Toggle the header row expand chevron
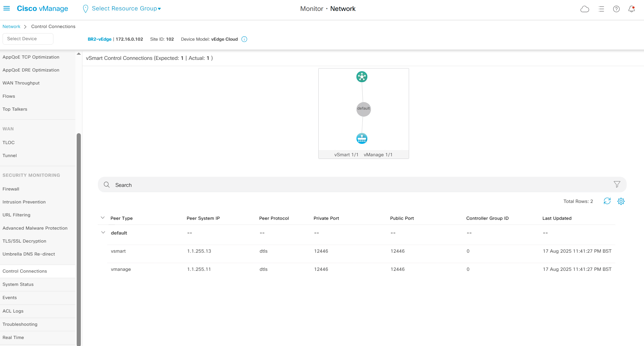Image resolution: width=644 pixels, height=346 pixels. [x=103, y=218]
